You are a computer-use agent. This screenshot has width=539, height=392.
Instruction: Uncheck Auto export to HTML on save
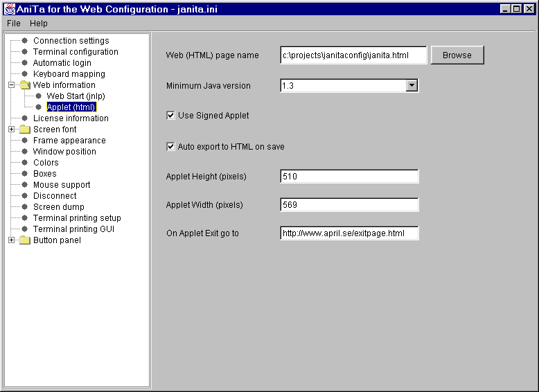click(170, 147)
